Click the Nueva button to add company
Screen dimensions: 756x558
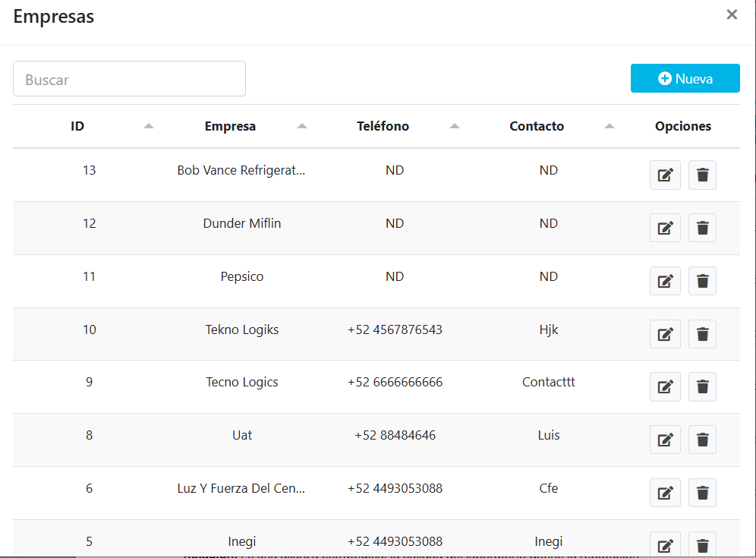click(x=685, y=78)
